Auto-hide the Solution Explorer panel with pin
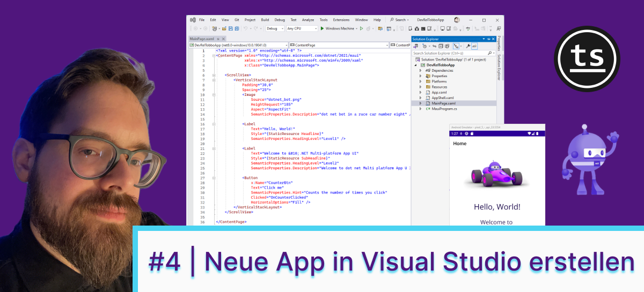644x292 pixels. pos(488,39)
